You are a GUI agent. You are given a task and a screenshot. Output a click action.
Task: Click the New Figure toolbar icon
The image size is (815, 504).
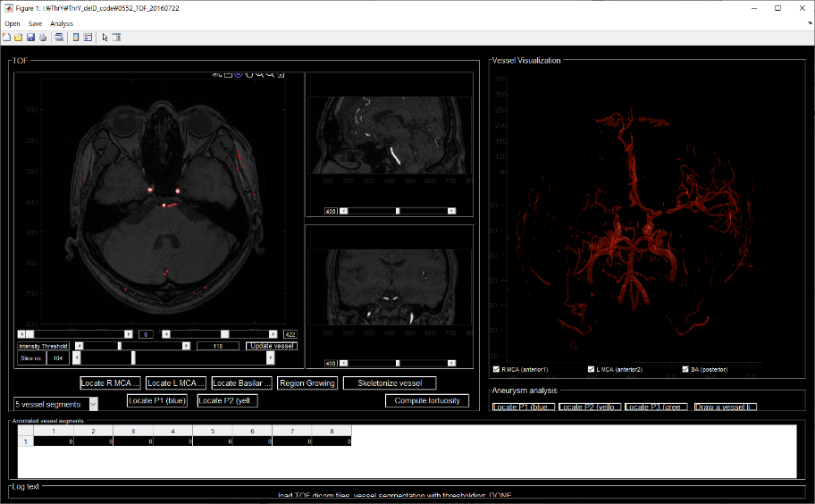[6, 38]
